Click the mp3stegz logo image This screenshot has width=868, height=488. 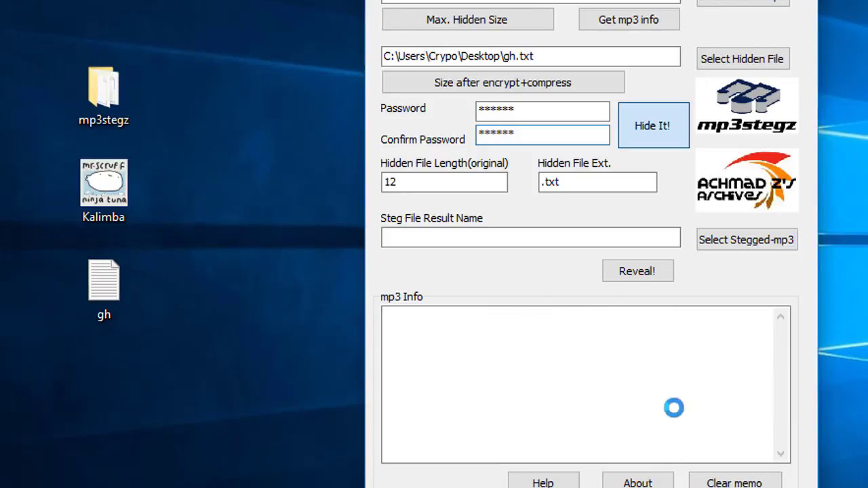747,106
